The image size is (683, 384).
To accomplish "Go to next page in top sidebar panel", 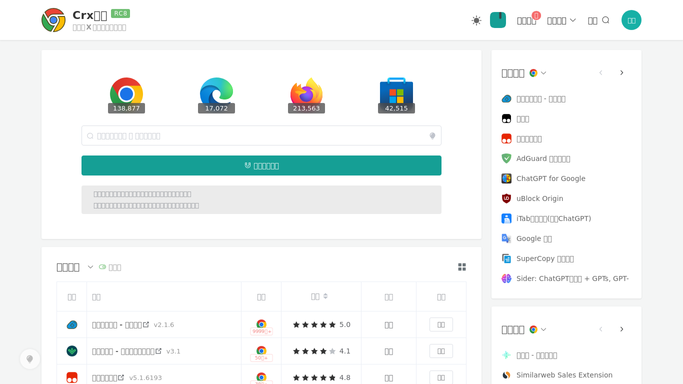I will pyautogui.click(x=622, y=73).
